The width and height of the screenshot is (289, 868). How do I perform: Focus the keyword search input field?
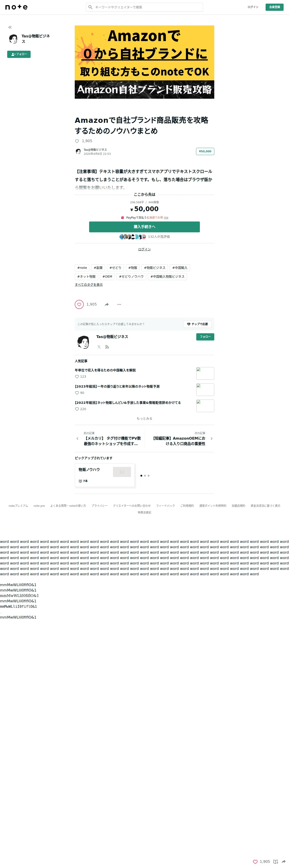click(x=144, y=7)
